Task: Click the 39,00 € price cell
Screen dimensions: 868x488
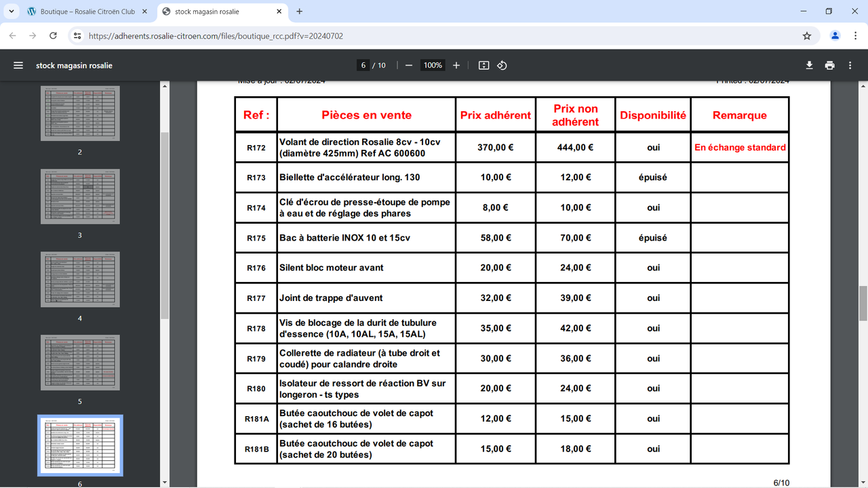Action: (576, 298)
